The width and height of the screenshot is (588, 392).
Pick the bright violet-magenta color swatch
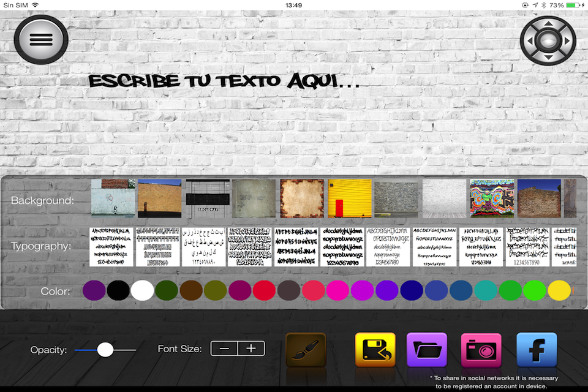[x=362, y=290]
